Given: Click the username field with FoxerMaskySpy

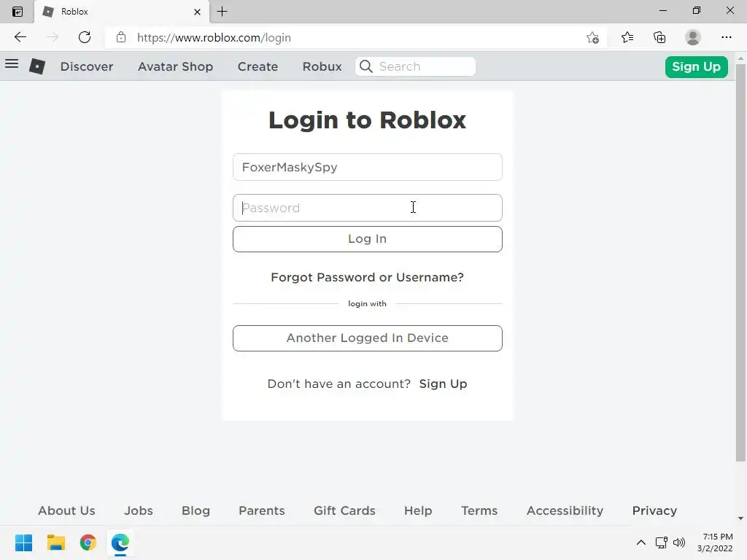Looking at the screenshot, I should click(368, 167).
